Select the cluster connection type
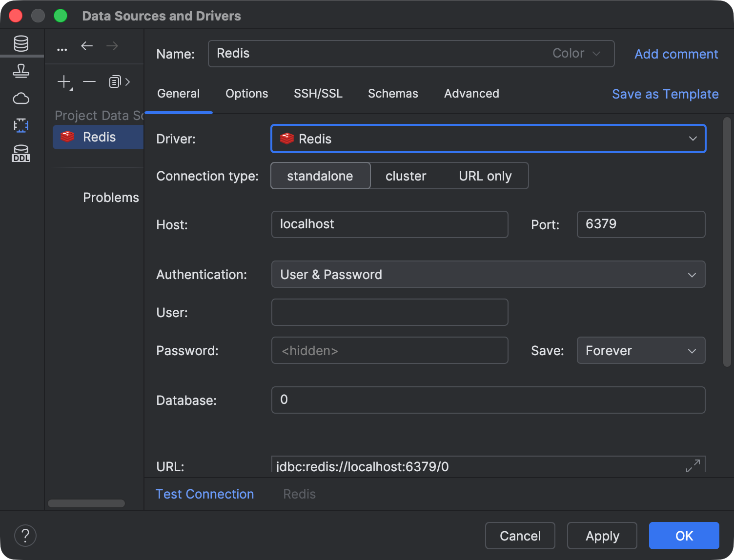 click(406, 176)
